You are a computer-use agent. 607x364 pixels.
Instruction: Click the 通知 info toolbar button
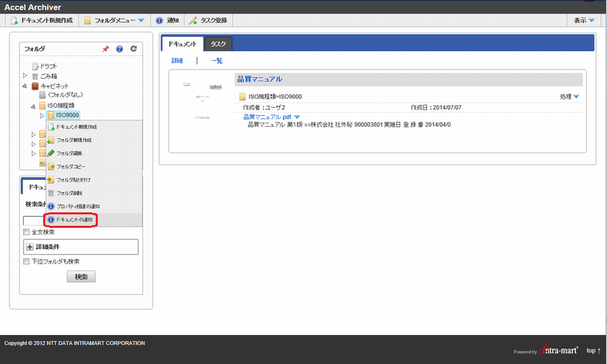click(x=167, y=20)
